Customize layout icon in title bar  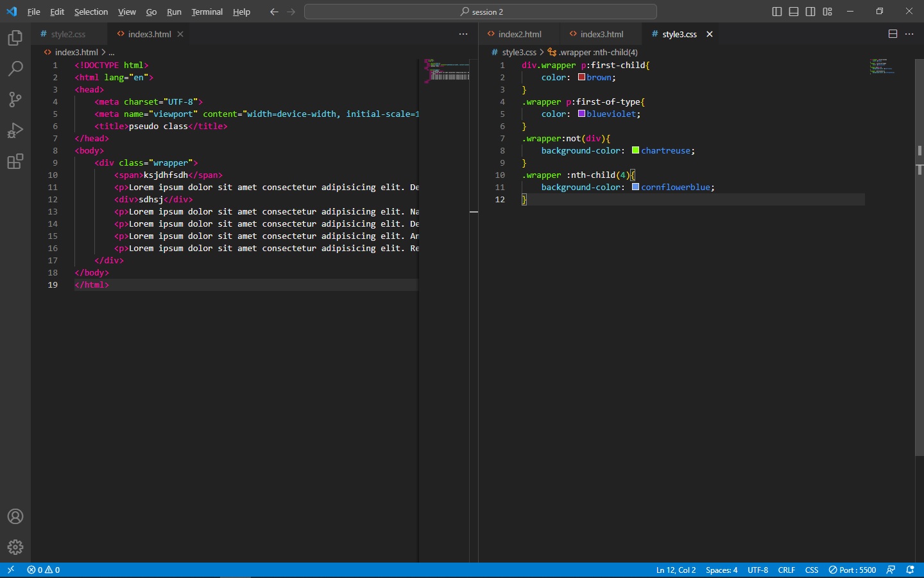(828, 12)
